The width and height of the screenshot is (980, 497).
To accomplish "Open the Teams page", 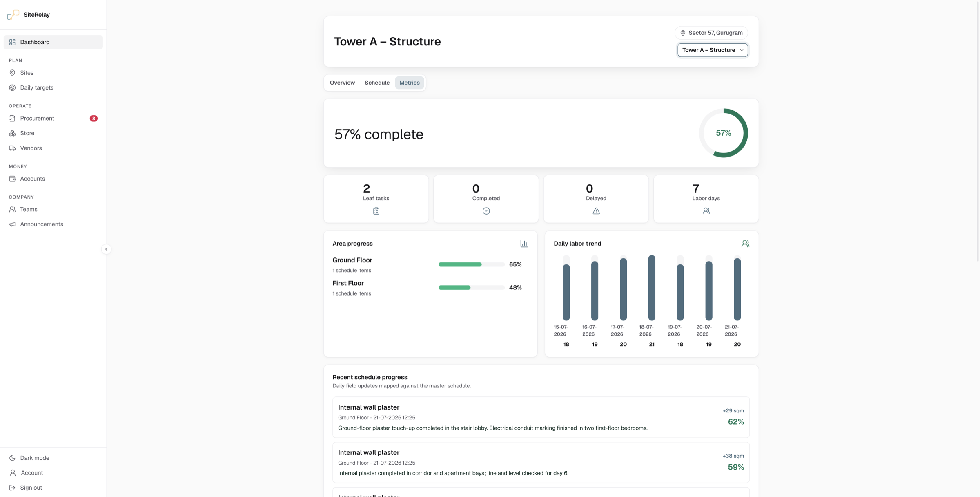I will point(53,209).
